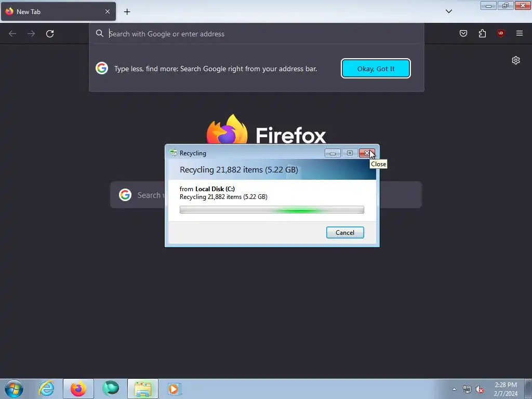The image size is (532, 399).
Task: Open the uBlock Origin extension icon
Action: coord(501,33)
